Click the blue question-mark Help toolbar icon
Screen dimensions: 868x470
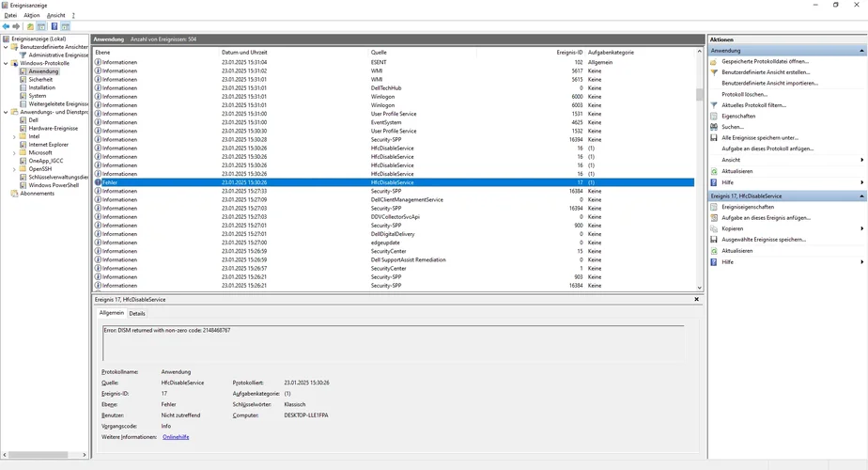(54, 26)
